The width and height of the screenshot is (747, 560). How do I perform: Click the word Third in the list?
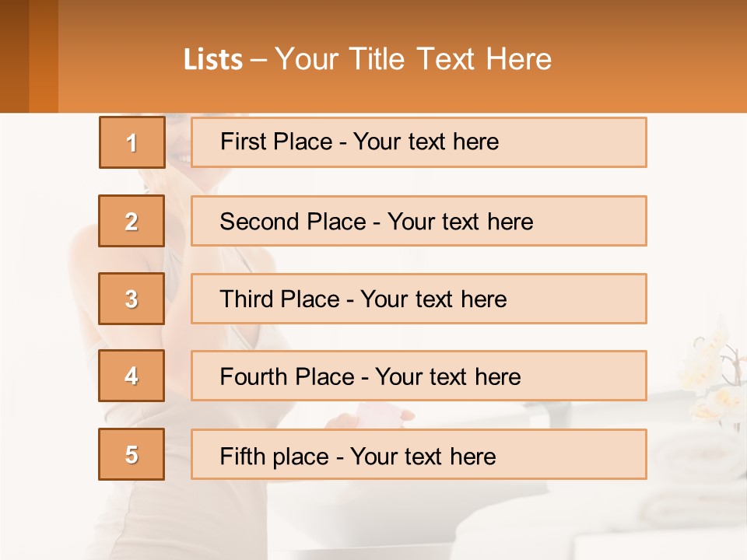point(246,299)
